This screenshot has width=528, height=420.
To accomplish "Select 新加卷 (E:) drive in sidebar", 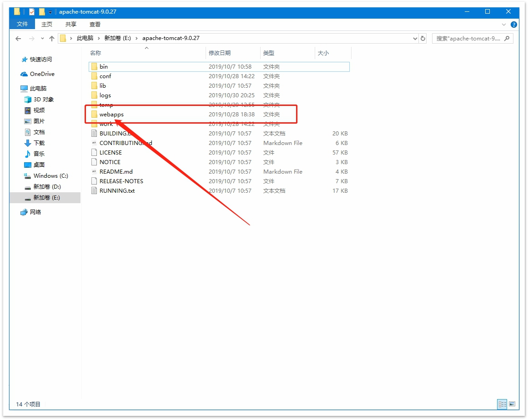I will tap(45, 198).
